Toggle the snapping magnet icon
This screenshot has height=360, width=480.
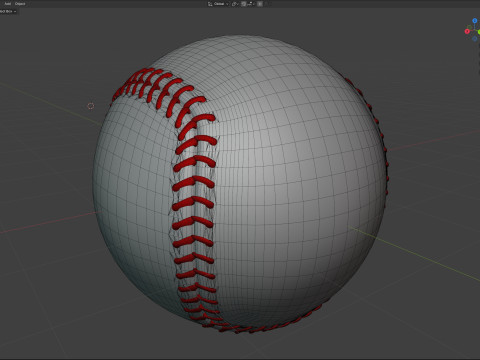(243, 4)
